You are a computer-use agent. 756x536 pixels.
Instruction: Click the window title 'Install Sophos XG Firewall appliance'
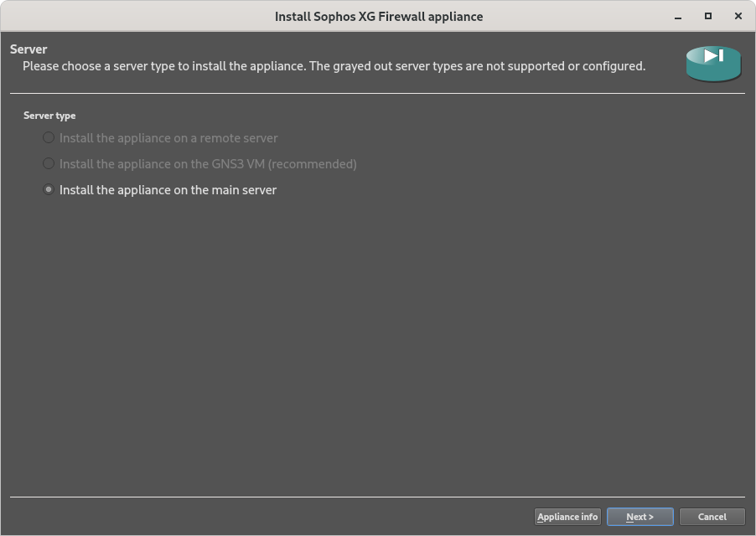tap(379, 17)
